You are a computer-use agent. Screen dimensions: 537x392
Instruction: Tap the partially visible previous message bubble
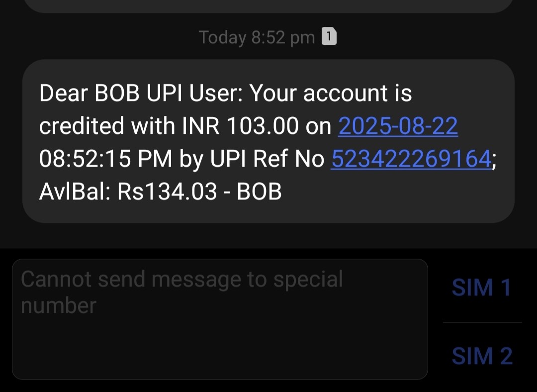(x=268, y=6)
